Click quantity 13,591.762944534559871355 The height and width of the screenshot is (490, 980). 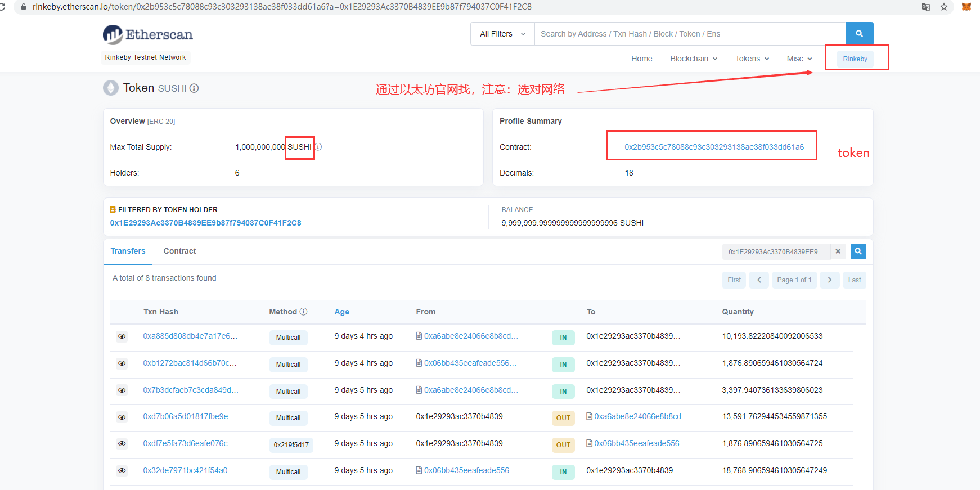(775, 416)
